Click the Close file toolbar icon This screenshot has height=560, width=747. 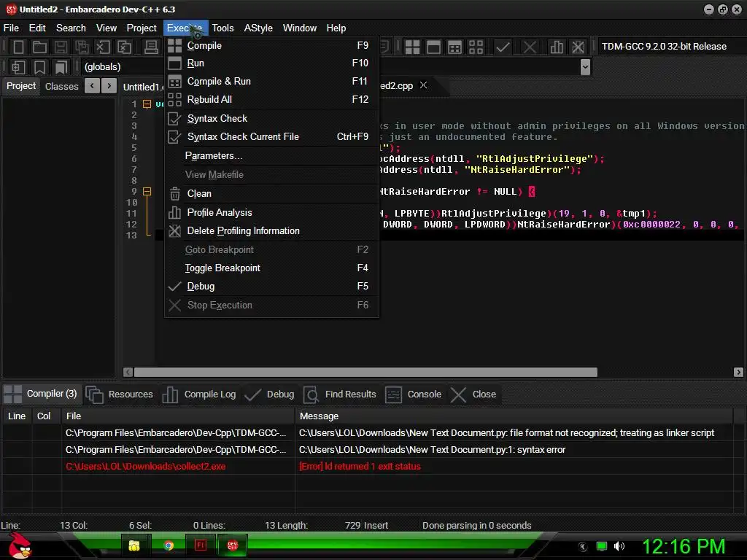click(x=103, y=47)
